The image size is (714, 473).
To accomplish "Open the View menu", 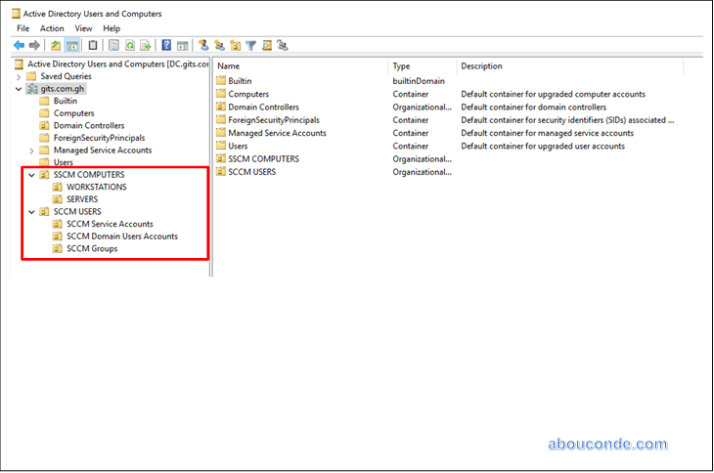I will click(83, 29).
